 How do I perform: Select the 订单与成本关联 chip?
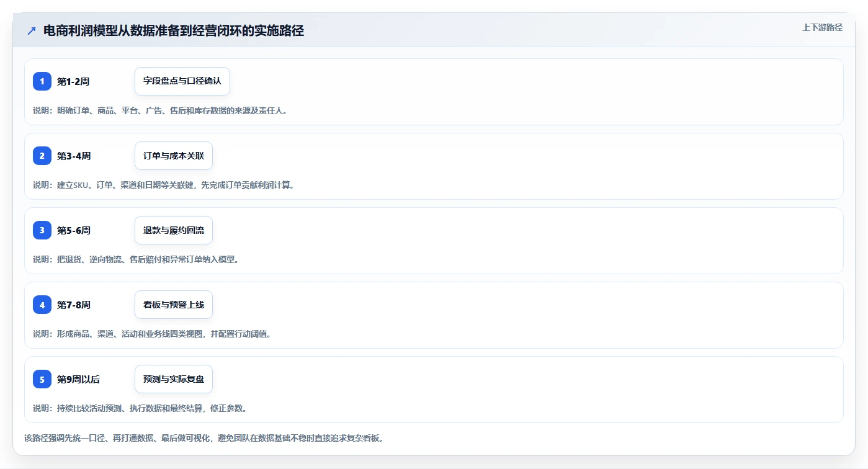point(174,156)
